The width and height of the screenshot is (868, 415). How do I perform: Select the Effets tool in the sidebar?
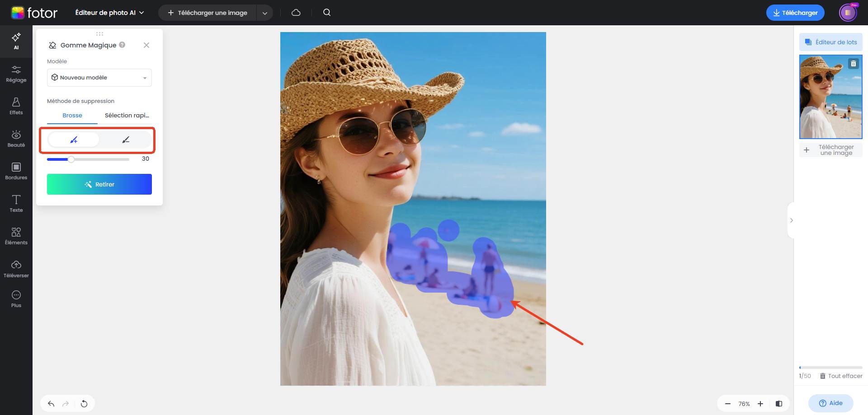[16, 105]
